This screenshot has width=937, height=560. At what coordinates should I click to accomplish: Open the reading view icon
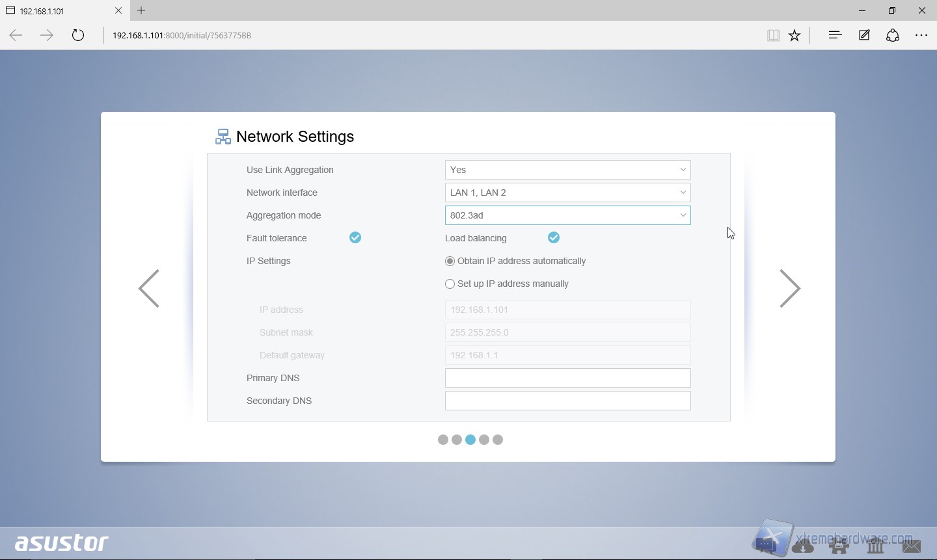[x=773, y=36]
